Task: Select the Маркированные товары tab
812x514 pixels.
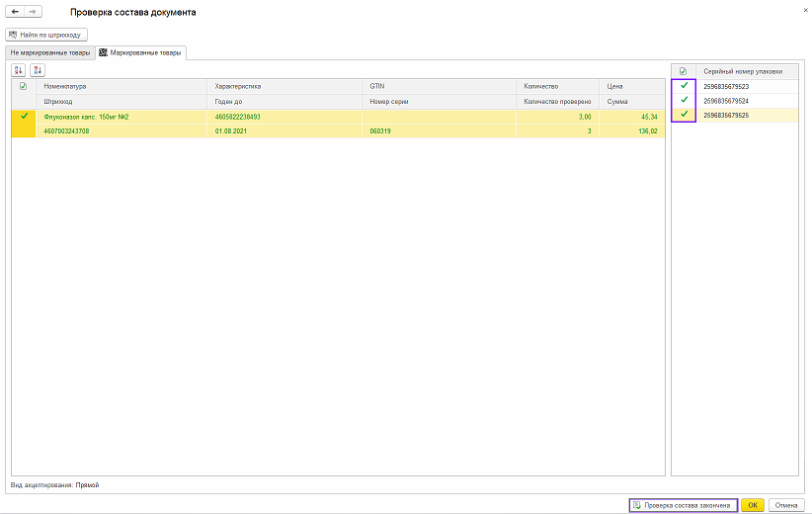Action: (139, 52)
